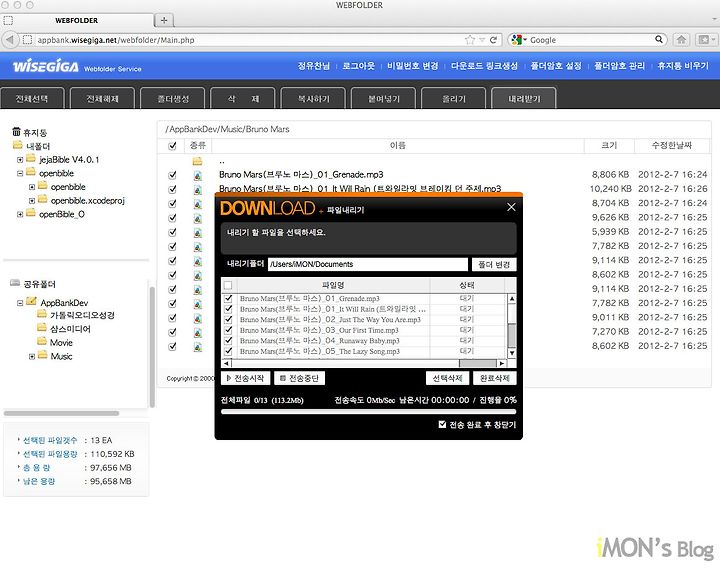The height and width of the screenshot is (568, 720).
Task: Expand the jejaBible V4.0.1 tree node
Action: (20, 160)
